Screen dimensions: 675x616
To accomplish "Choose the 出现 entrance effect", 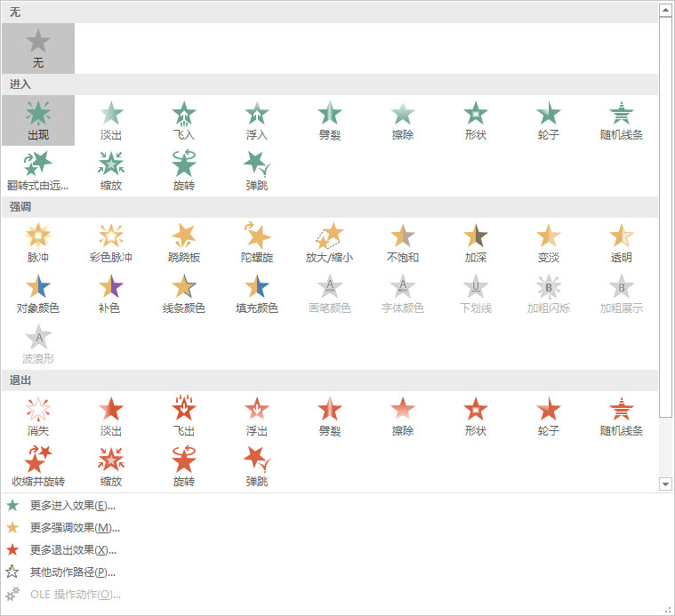I will point(38,121).
